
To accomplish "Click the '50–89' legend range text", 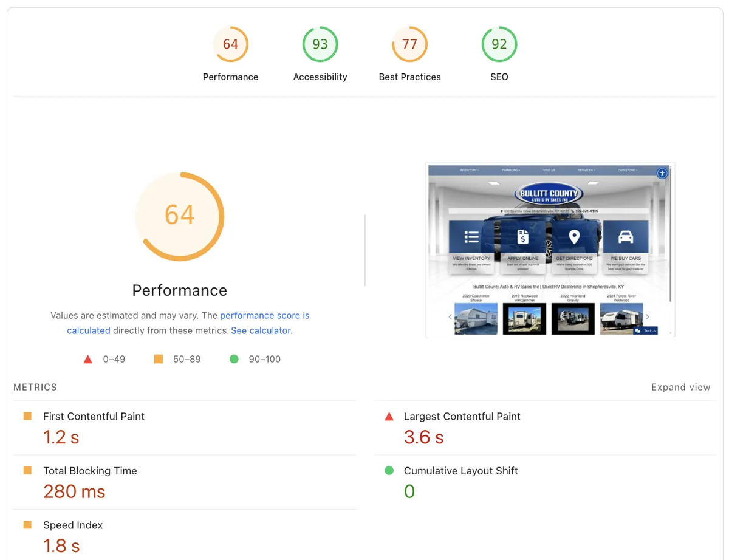I will 187,359.
